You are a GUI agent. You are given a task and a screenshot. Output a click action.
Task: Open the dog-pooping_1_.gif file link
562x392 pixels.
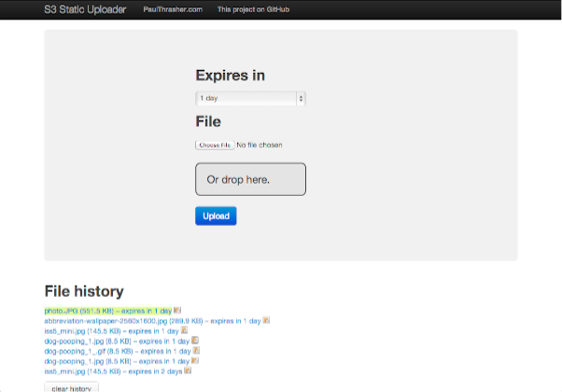pos(73,350)
